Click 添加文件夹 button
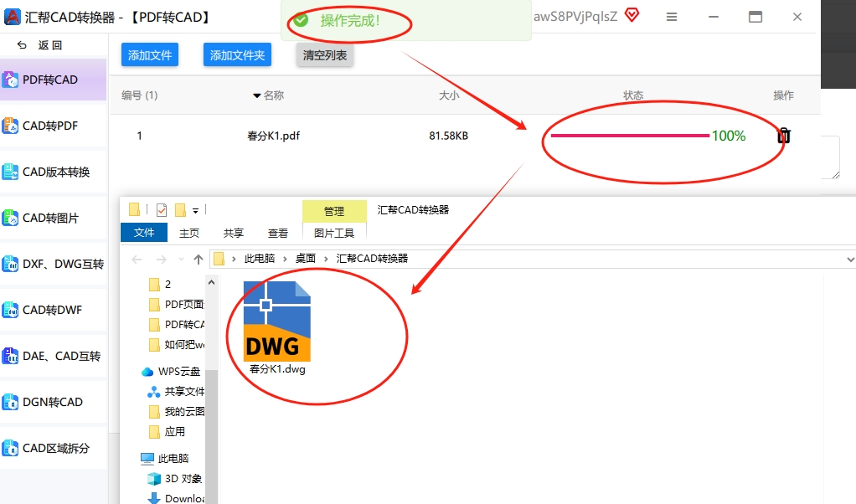This screenshot has width=856, height=504. coord(238,55)
